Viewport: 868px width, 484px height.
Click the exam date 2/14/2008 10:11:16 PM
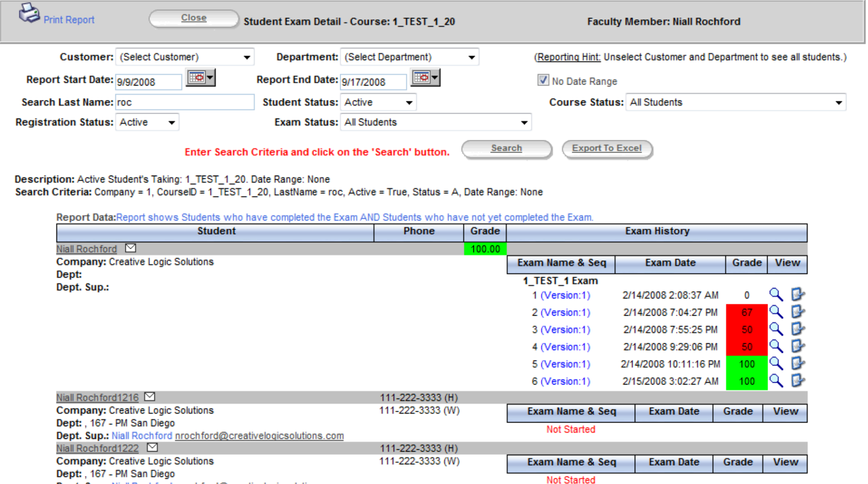670,364
